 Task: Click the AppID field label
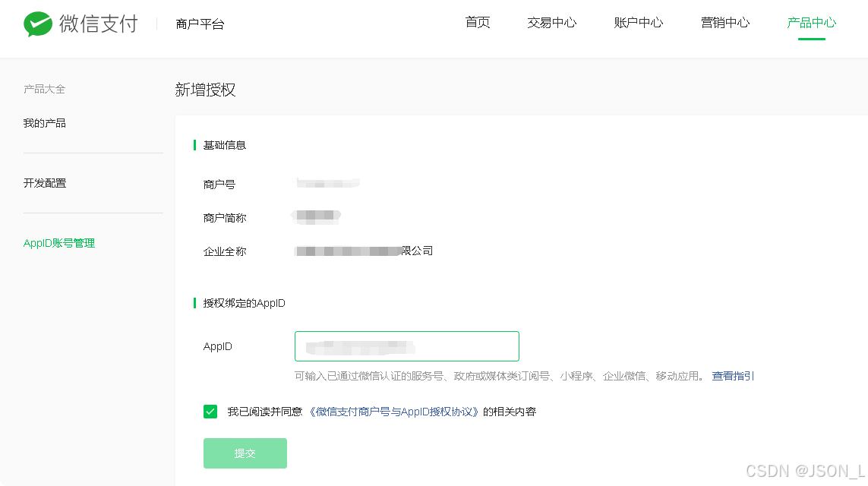click(x=217, y=346)
